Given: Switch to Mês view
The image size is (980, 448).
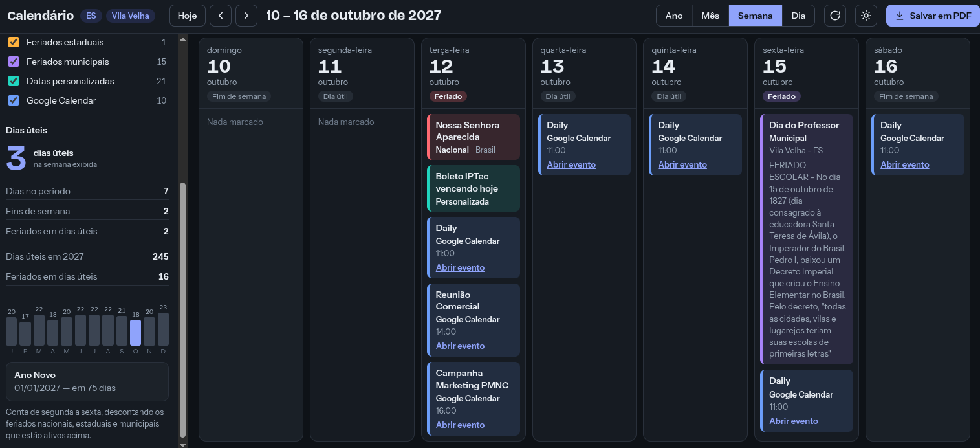Looking at the screenshot, I should (710, 16).
